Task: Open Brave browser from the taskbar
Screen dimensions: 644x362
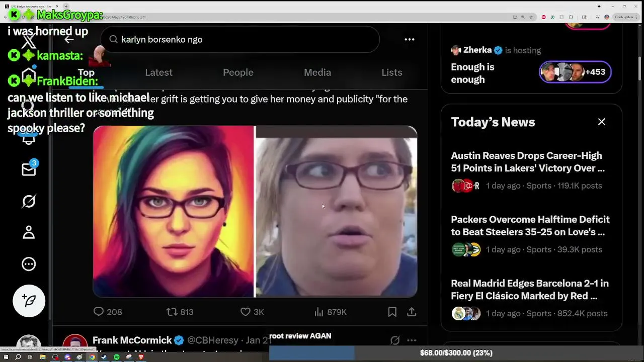Action: coord(141,357)
